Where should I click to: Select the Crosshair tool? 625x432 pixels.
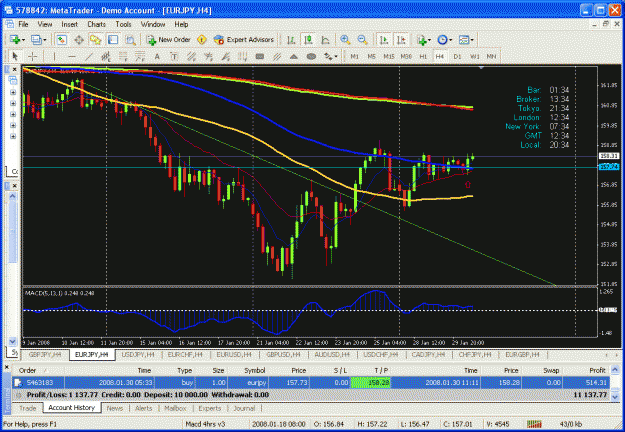point(33,57)
